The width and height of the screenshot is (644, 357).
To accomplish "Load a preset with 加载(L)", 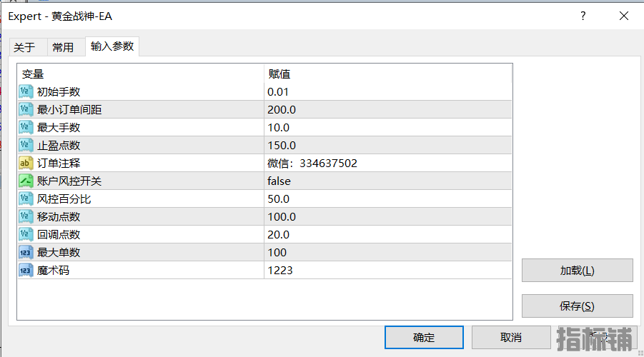I will (x=577, y=271).
